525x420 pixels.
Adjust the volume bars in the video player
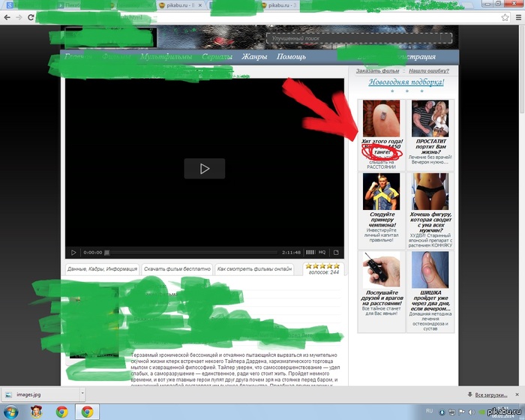310,253
